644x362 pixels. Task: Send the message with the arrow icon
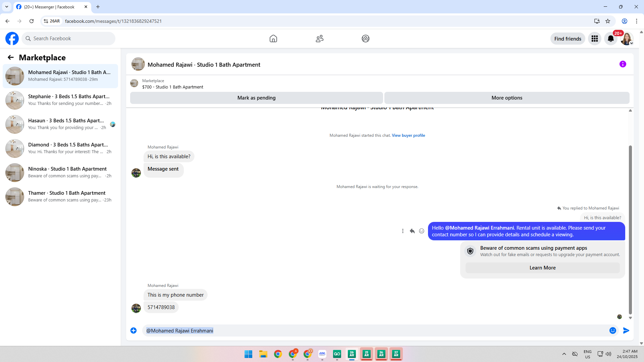[626, 330]
